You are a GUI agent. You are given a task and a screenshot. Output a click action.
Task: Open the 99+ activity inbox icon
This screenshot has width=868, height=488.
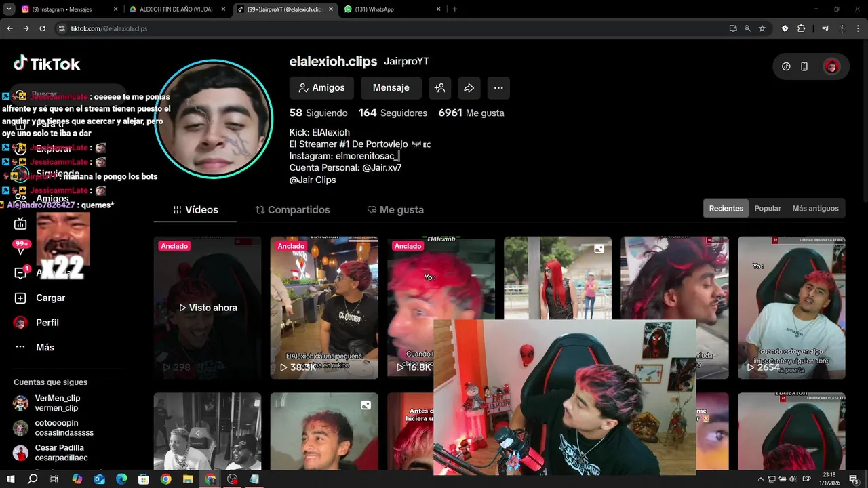click(21, 248)
